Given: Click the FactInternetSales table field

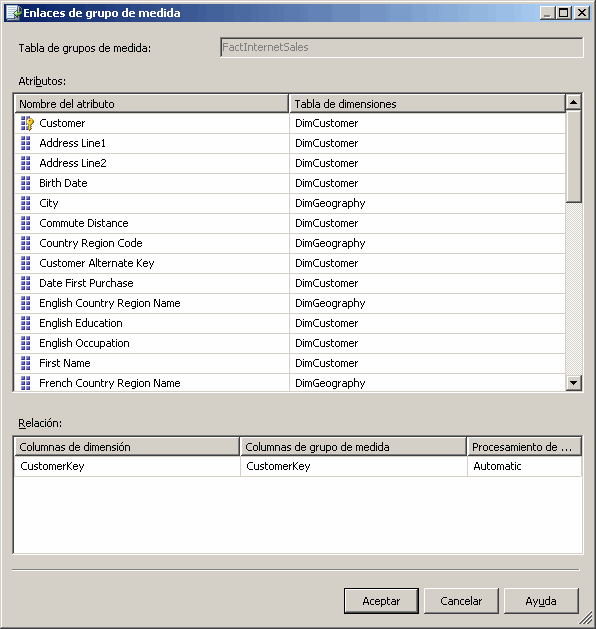Looking at the screenshot, I should (401, 47).
